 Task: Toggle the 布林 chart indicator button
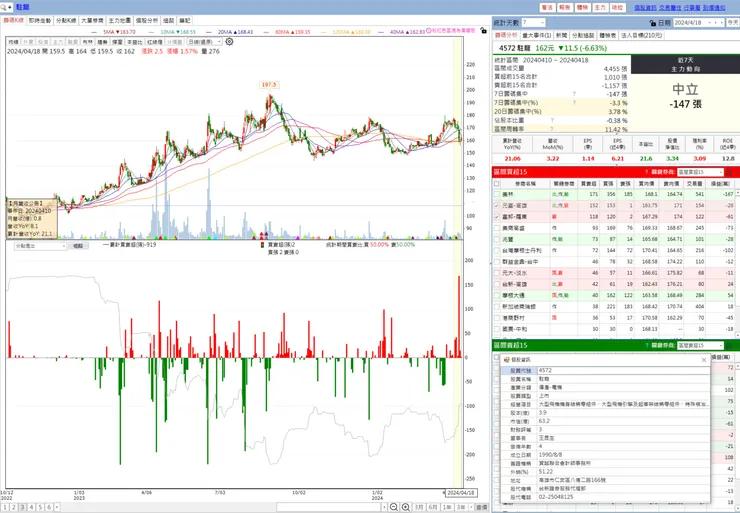click(x=88, y=42)
